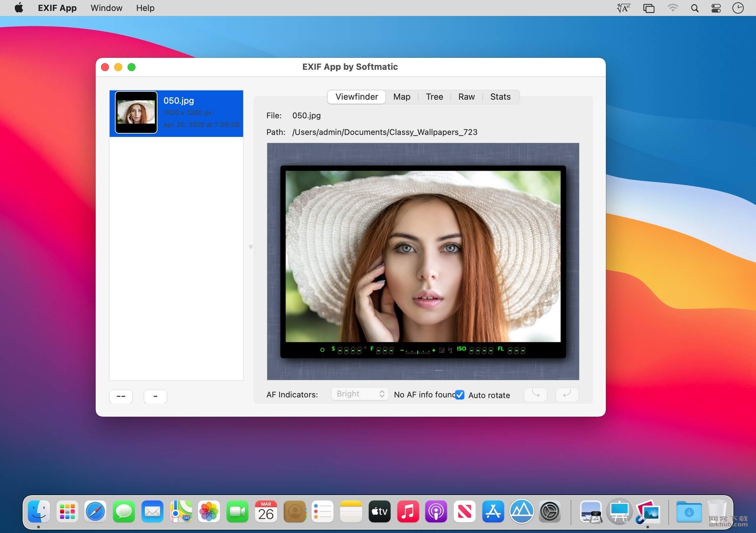Open the Apple menu
This screenshot has height=533, width=756.
pyautogui.click(x=19, y=8)
